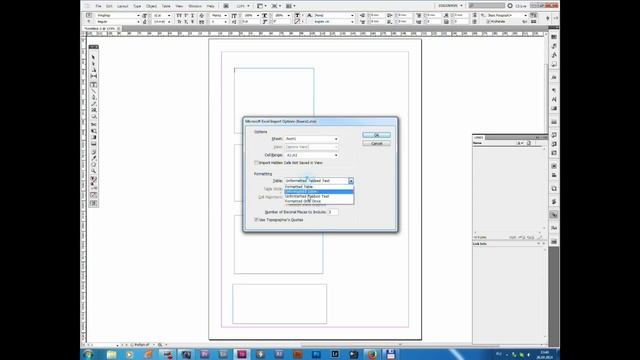Screen dimensions: 640x360
Task: Select the Eyedropper tool
Action: coord(93,158)
